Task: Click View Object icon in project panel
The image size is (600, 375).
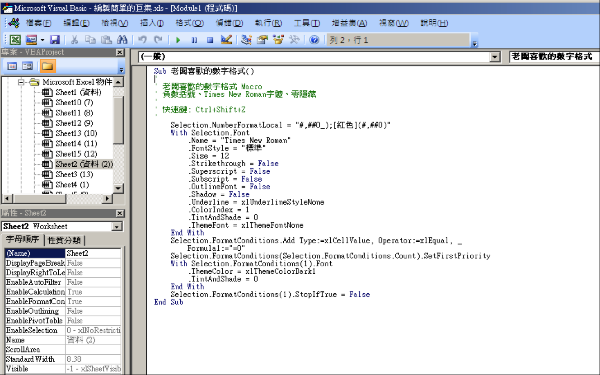Action: point(28,66)
